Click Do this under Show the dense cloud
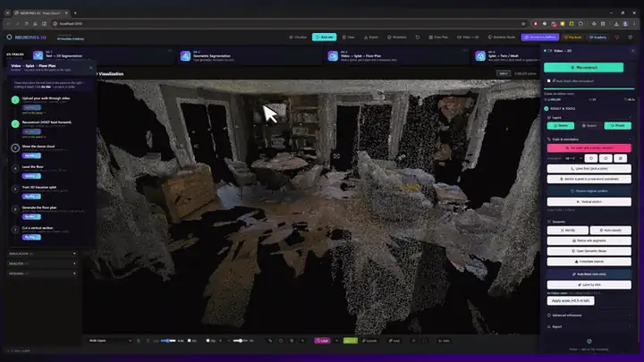 [31, 156]
